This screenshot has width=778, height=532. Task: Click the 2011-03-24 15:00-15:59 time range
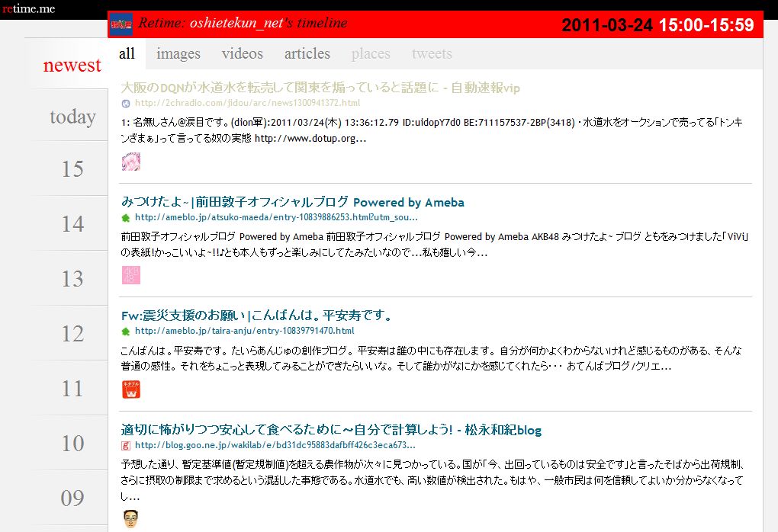657,25
